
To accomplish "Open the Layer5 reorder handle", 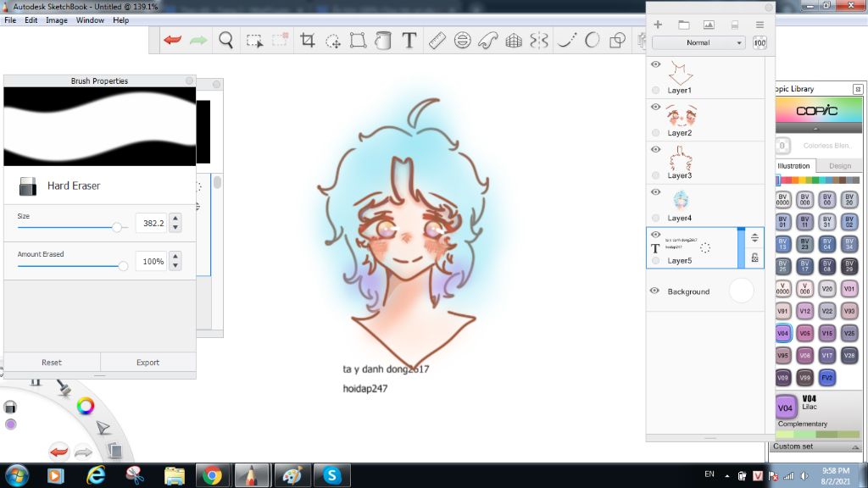I will click(x=754, y=238).
